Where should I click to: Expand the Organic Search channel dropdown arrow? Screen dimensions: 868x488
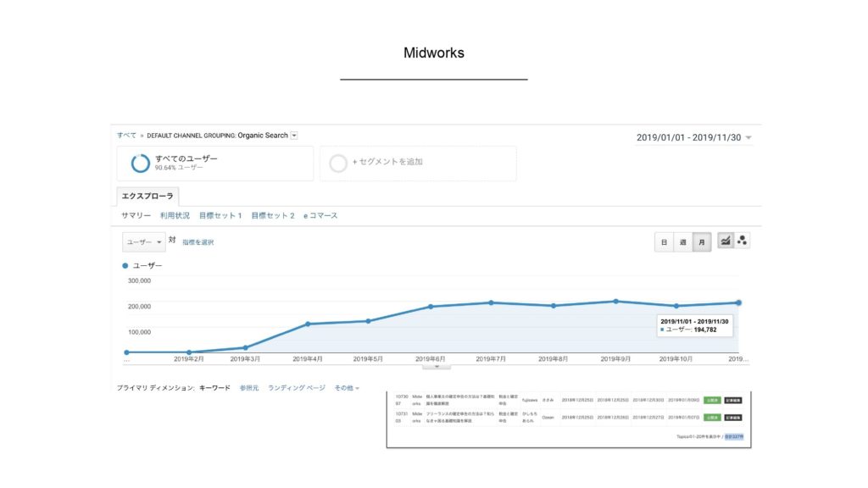(294, 136)
